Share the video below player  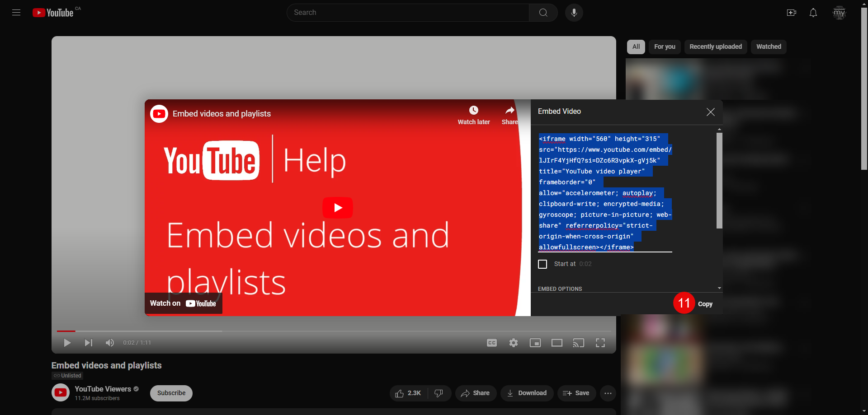pyautogui.click(x=476, y=393)
